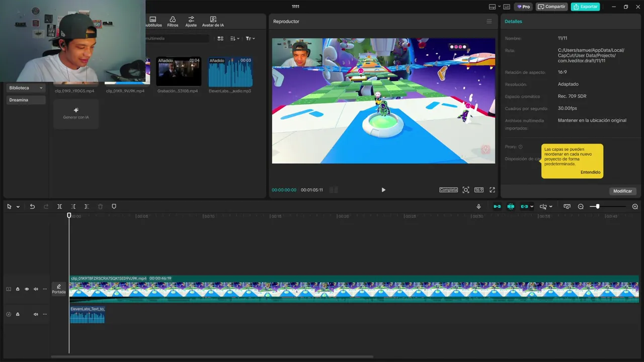The image size is (644, 362).
Task: Open the Filtros panel
Action: [173, 22]
